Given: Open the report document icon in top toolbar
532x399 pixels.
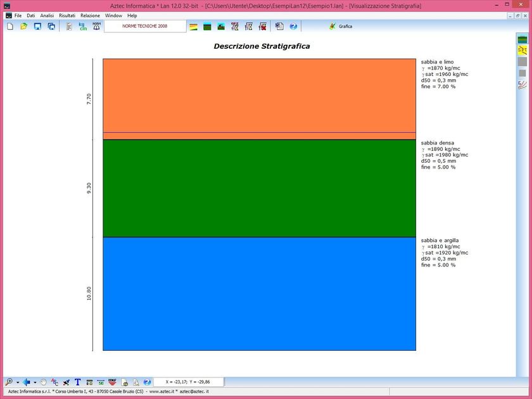Looking at the screenshot, I should point(279,26).
